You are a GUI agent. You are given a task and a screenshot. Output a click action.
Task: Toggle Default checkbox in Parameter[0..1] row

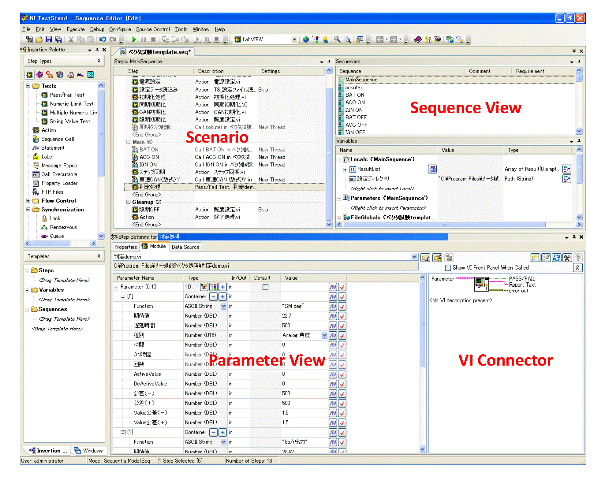coord(265,287)
